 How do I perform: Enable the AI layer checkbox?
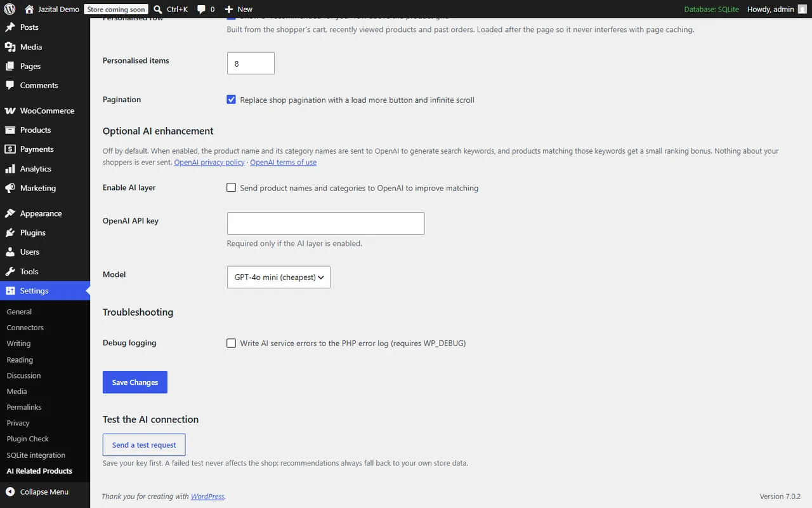pyautogui.click(x=232, y=188)
